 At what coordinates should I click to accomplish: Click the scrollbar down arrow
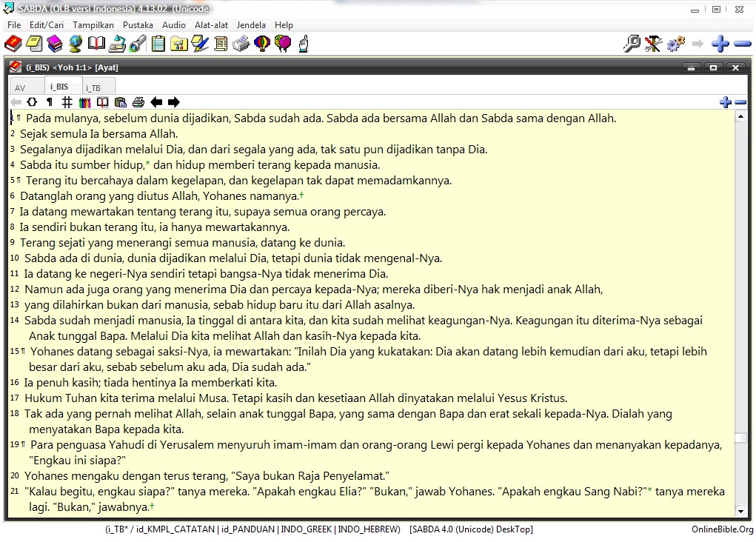pyautogui.click(x=742, y=511)
